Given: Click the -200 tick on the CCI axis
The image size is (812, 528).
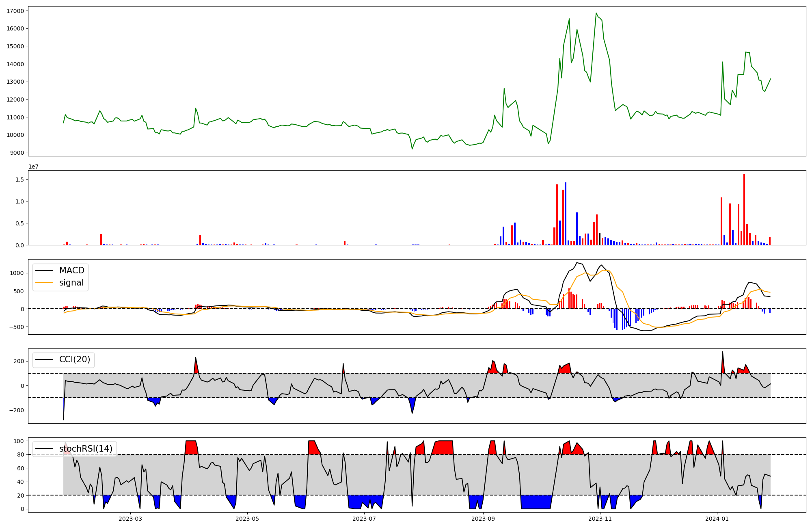Looking at the screenshot, I should pyautogui.click(x=17, y=410).
